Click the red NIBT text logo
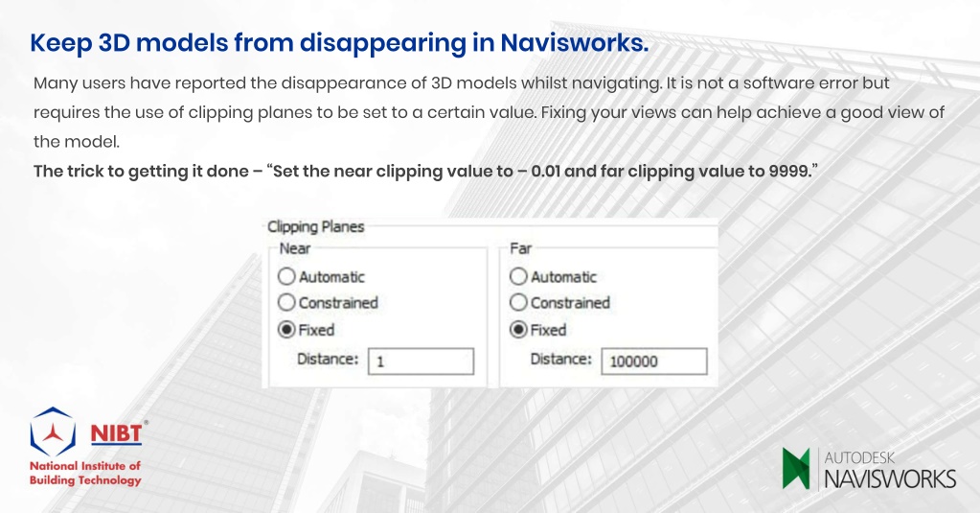980x513 pixels. 116,433
